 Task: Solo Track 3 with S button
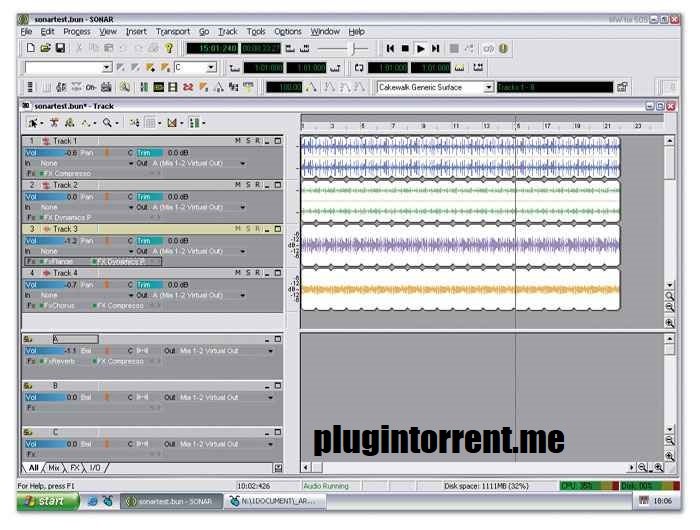pyautogui.click(x=248, y=229)
